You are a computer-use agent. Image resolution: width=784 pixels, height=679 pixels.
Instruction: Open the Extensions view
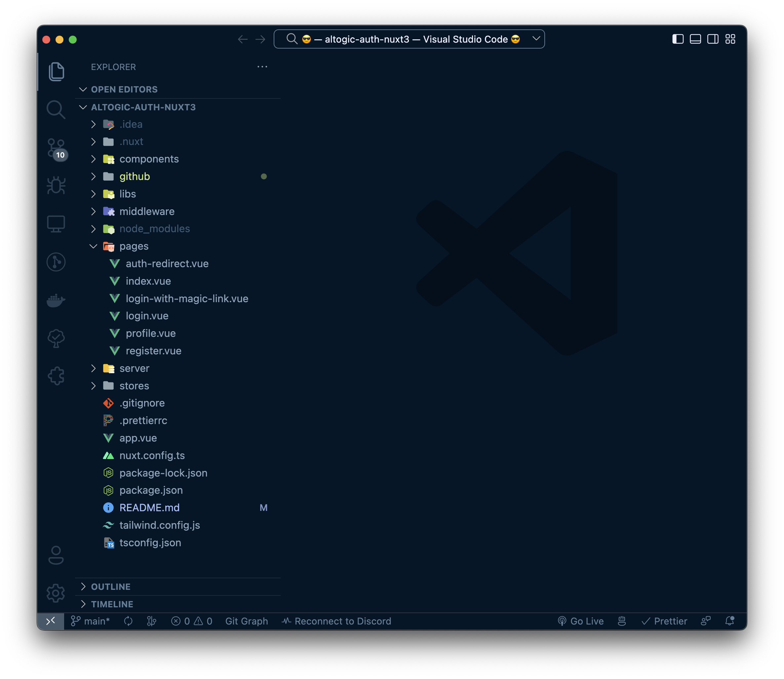click(x=56, y=376)
